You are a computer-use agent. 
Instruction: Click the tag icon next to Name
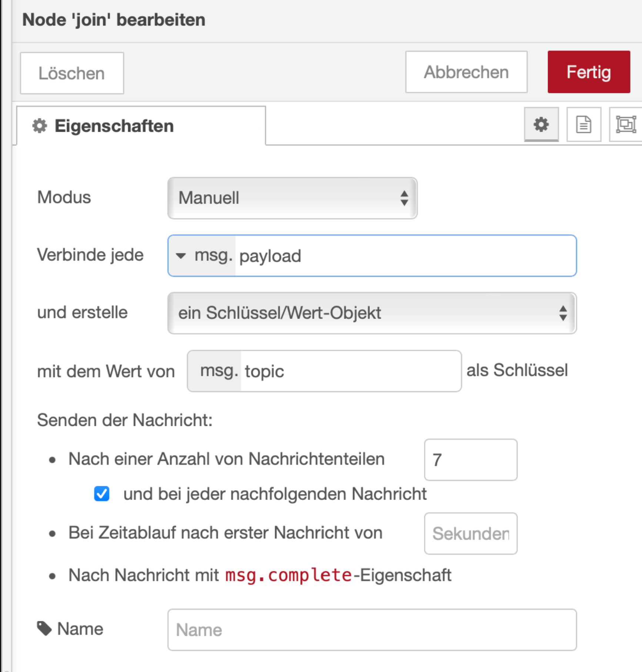pyautogui.click(x=44, y=628)
